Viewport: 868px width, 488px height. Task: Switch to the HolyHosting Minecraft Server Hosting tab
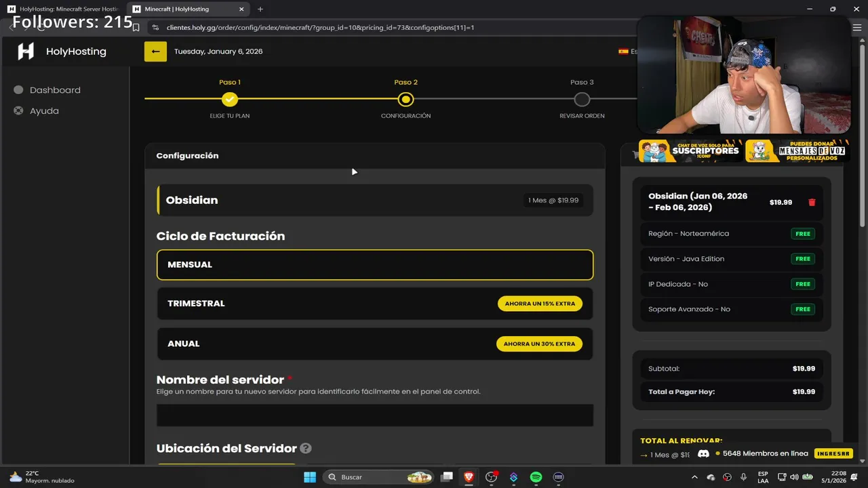point(63,9)
